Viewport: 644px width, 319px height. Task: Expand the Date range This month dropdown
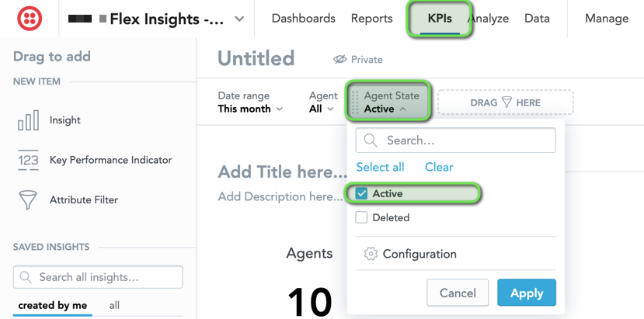coord(250,102)
